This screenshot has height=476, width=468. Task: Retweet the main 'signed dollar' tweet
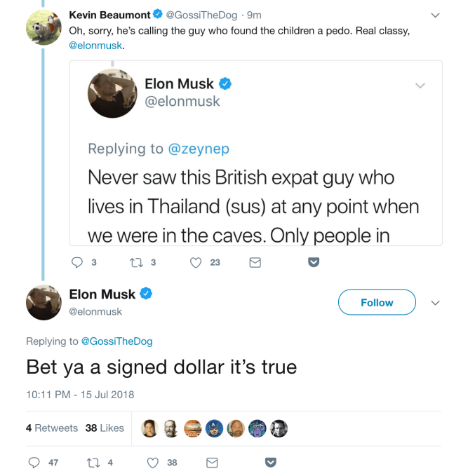[93, 463]
